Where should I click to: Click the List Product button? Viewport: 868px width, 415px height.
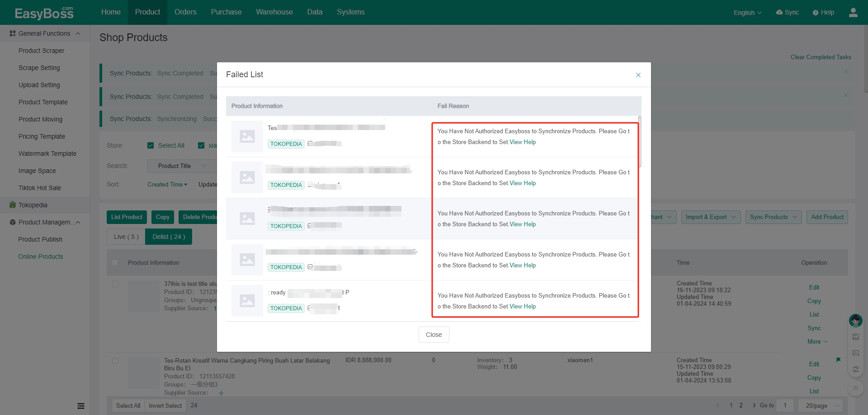tap(127, 217)
